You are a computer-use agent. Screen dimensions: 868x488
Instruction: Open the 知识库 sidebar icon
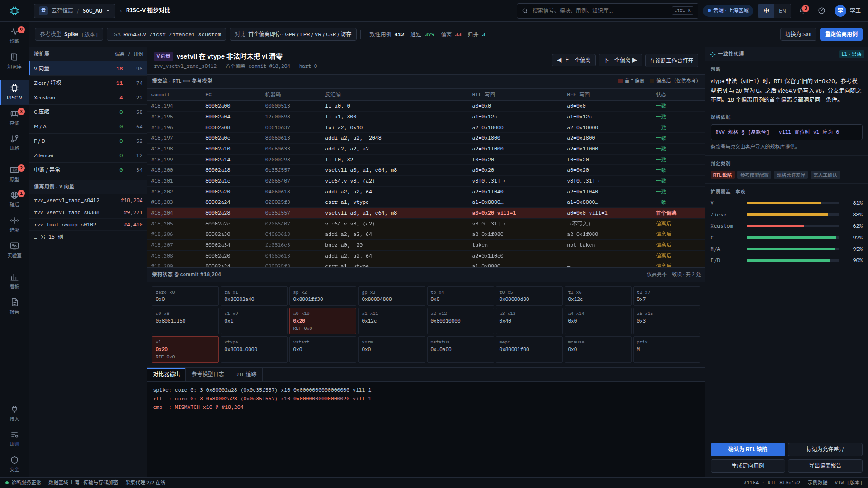pyautogui.click(x=14, y=61)
